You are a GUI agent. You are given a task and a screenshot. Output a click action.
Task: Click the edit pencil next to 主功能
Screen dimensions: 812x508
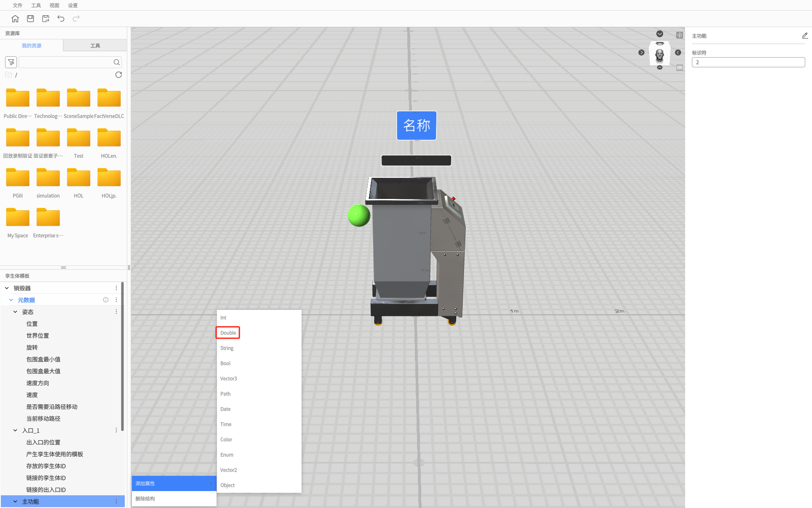click(x=804, y=36)
